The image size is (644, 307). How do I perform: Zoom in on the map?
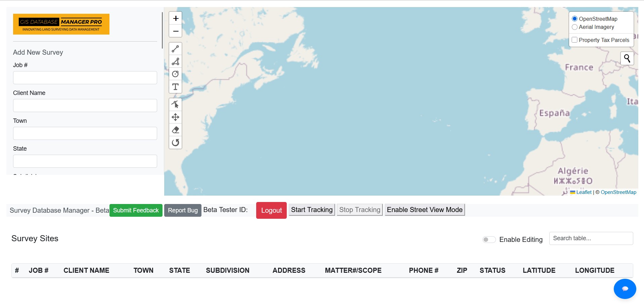175,18
